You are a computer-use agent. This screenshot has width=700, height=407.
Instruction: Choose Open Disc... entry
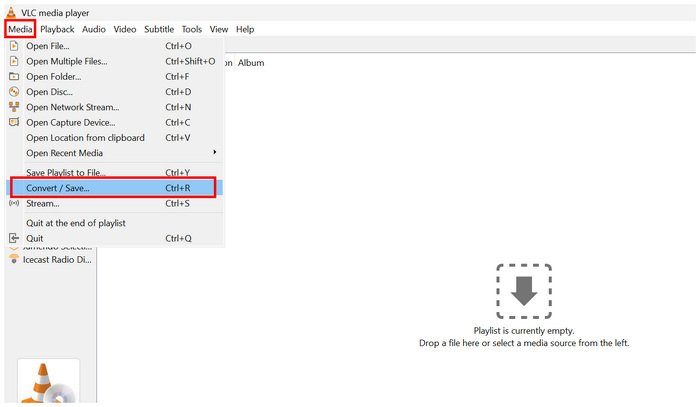click(114, 91)
